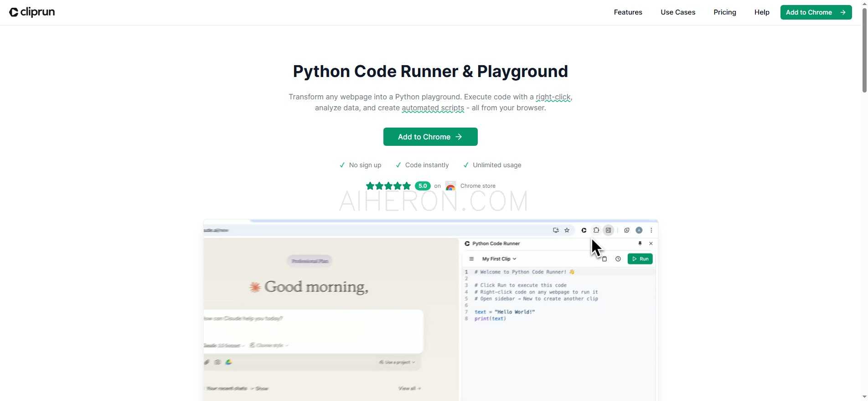Open the hamburger menu in the code runner

[x=471, y=259]
